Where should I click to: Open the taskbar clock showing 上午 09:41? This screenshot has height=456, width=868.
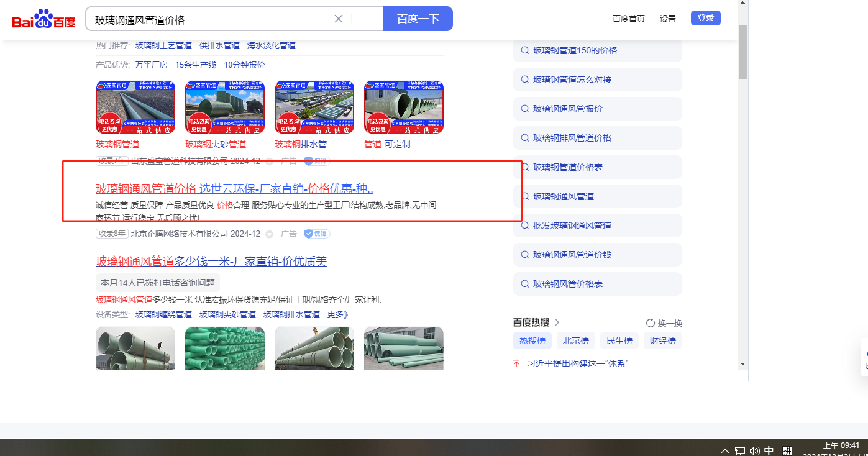[841, 445]
